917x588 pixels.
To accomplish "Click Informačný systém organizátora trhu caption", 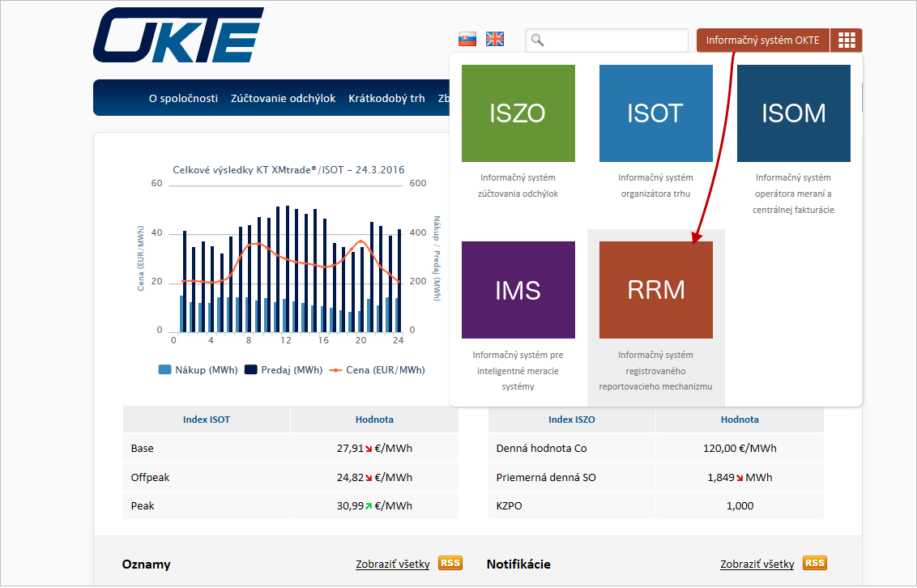I will pos(655,185).
